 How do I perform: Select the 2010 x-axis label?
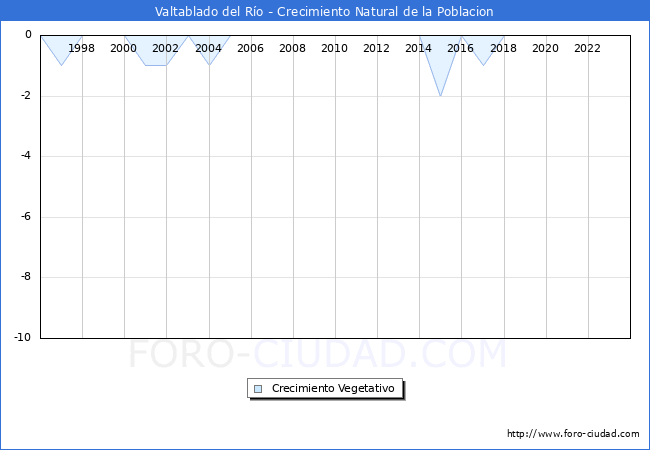(335, 48)
